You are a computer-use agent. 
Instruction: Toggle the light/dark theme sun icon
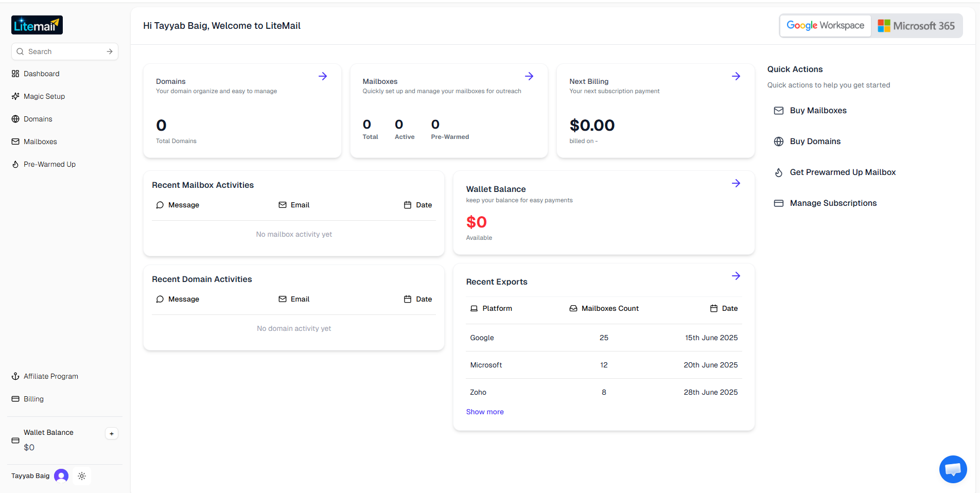click(82, 476)
